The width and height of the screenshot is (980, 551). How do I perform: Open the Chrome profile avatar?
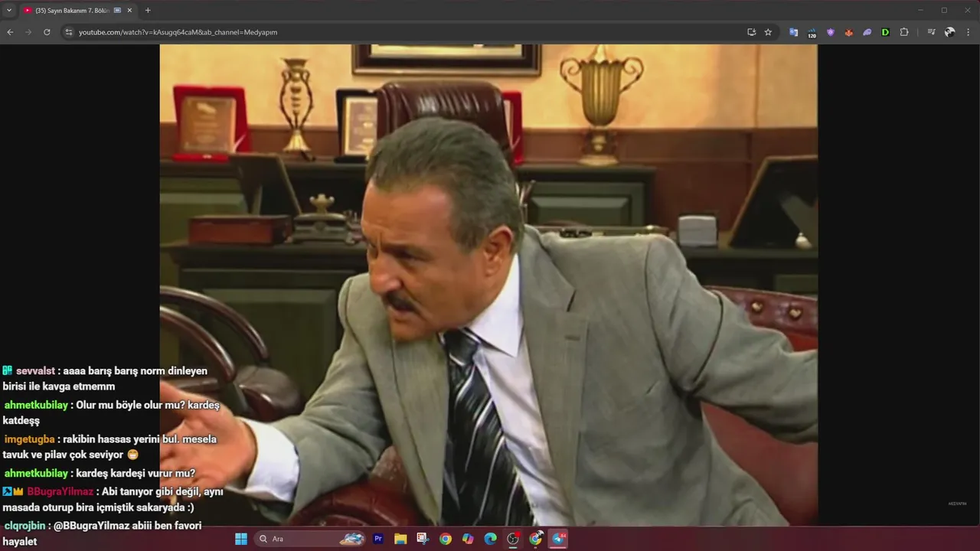(950, 32)
